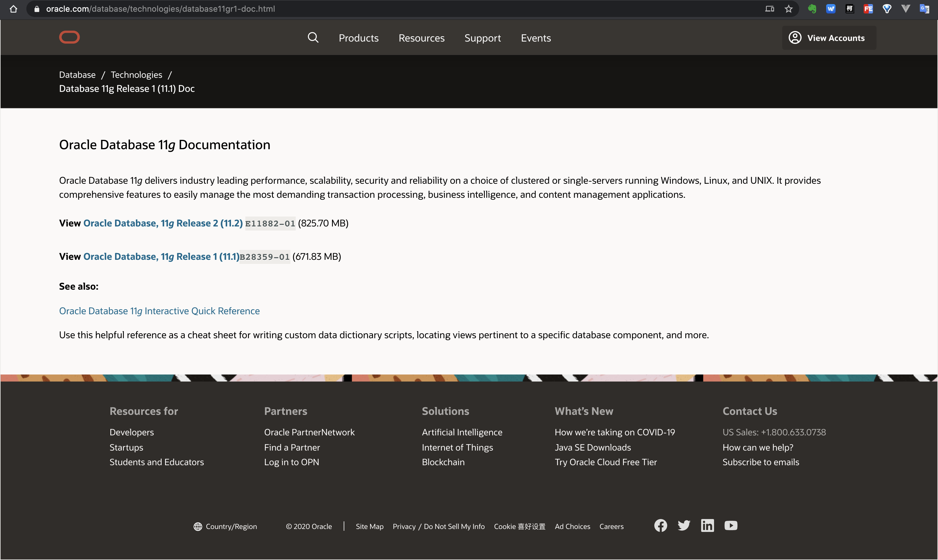Image resolution: width=938 pixels, height=560 pixels.
Task: Click the browser address bar URL
Action: click(x=161, y=9)
